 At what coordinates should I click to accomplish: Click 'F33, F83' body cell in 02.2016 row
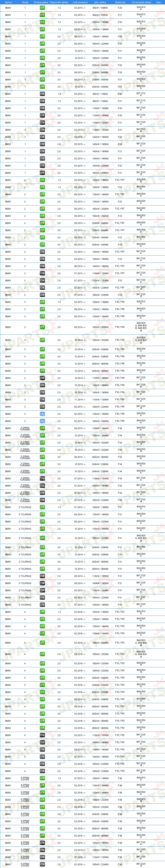pos(120,633)
